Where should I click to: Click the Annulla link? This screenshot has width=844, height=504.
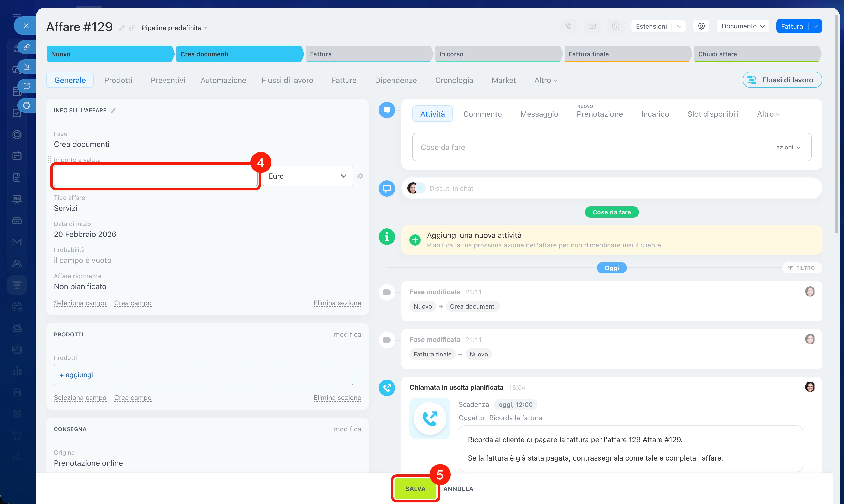pyautogui.click(x=458, y=489)
